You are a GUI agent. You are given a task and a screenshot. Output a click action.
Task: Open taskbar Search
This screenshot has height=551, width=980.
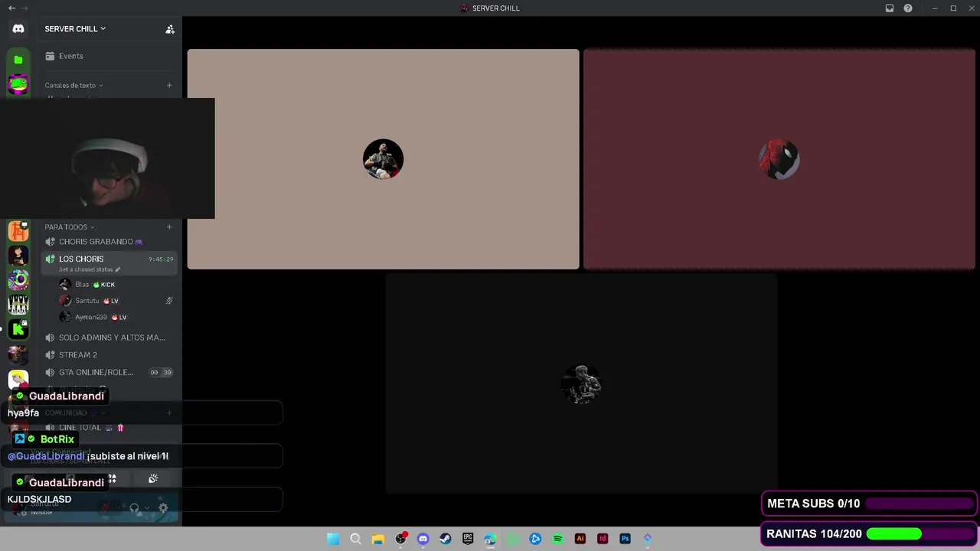[355, 539]
